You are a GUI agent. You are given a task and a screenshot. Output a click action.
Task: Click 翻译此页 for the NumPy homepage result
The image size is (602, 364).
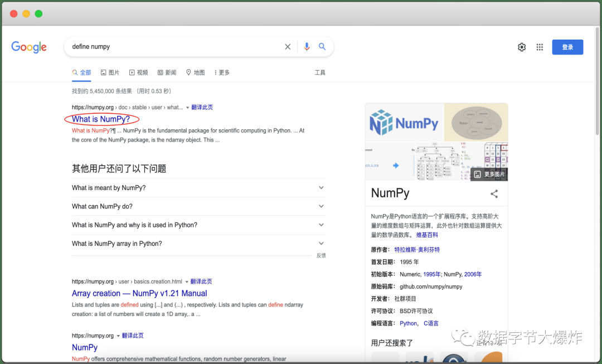pyautogui.click(x=133, y=336)
